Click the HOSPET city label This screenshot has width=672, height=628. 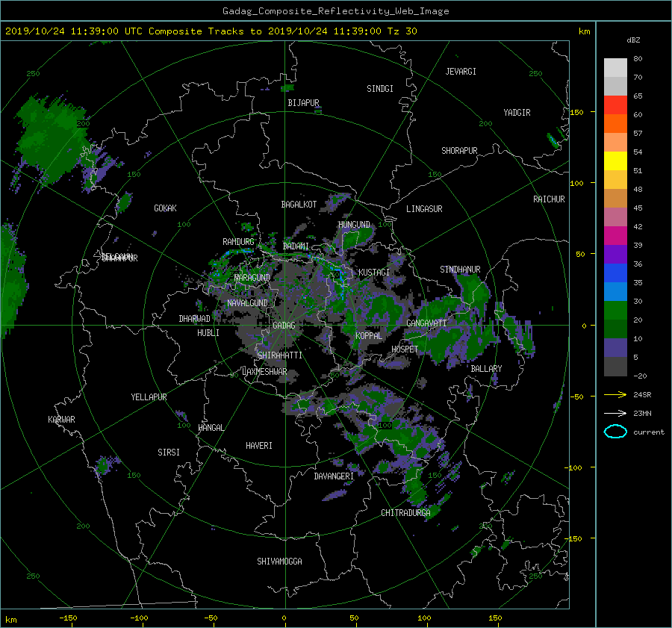(x=405, y=349)
